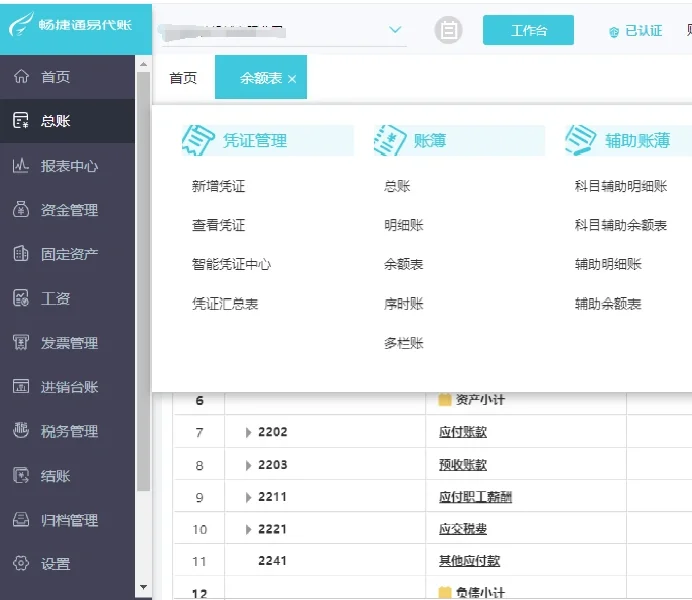Click the 资金管理 money bag icon
The image size is (692, 600).
pyautogui.click(x=21, y=210)
